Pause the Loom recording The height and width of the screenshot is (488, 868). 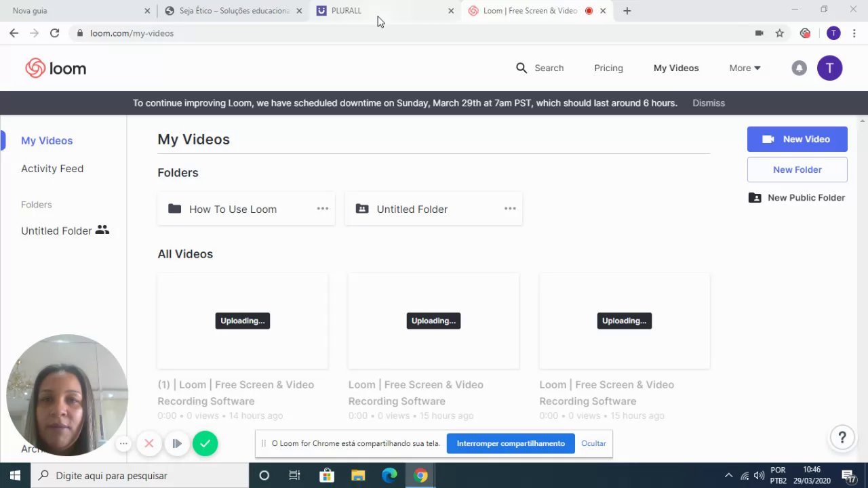pyautogui.click(x=177, y=443)
